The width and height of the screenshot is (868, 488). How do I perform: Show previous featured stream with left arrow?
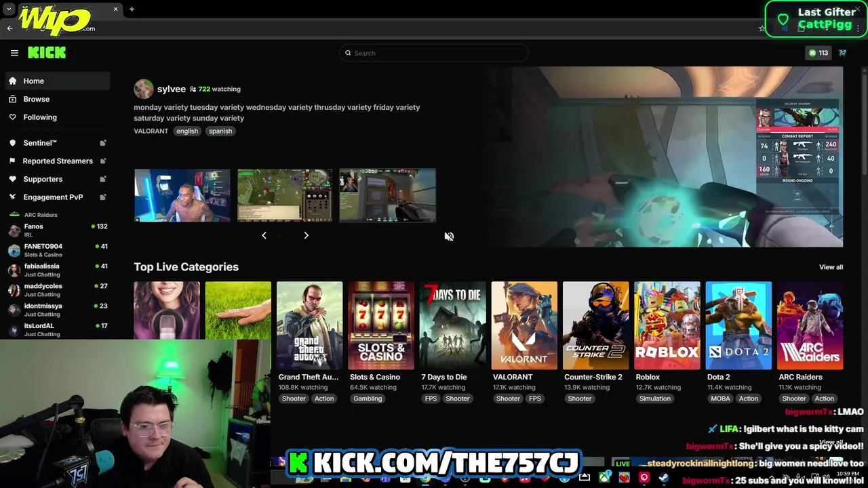click(x=264, y=235)
